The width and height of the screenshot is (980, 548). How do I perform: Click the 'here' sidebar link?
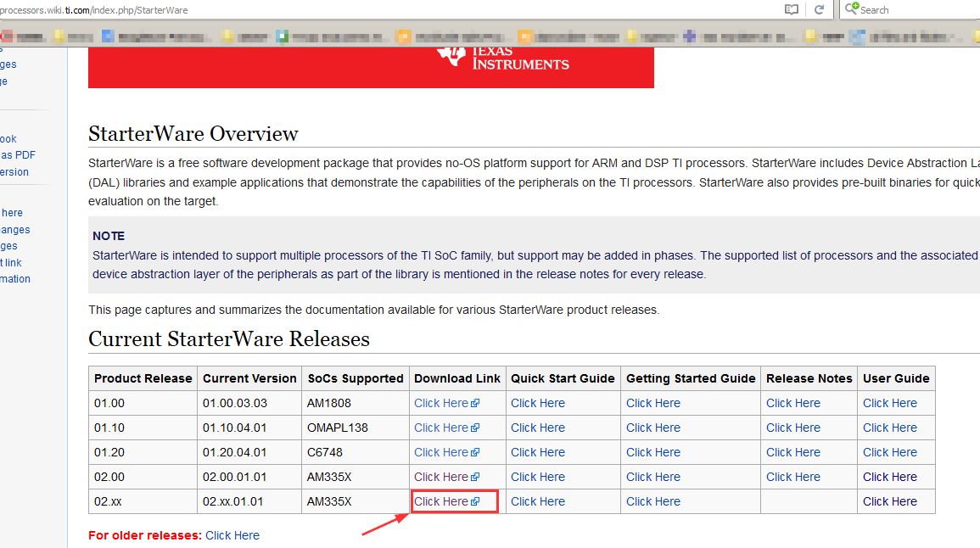(11, 212)
